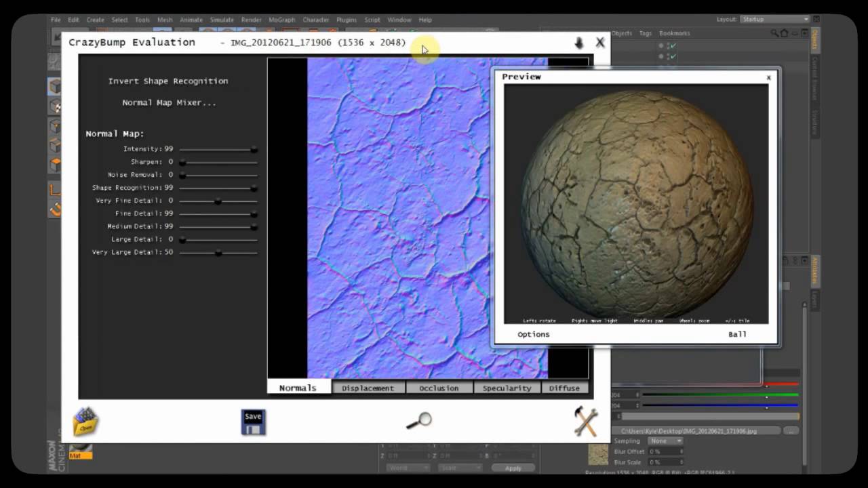Click the orange axis L-shaped icon
Image resolution: width=868 pixels, height=488 pixels.
(x=55, y=190)
